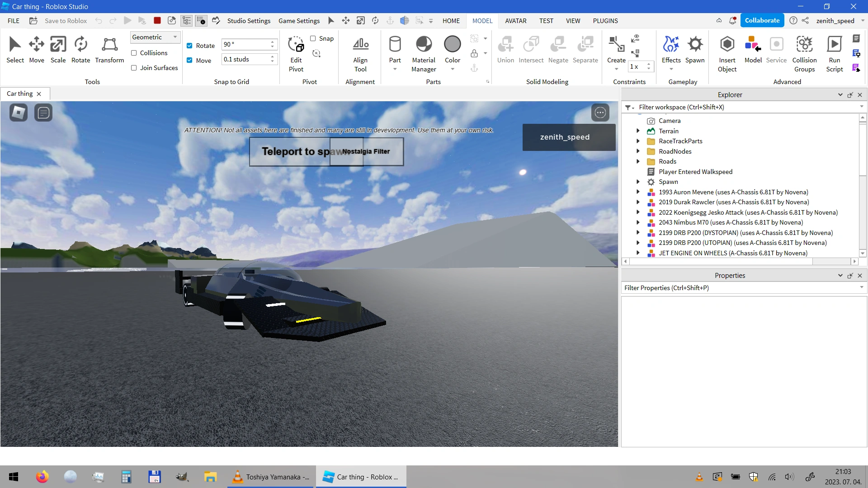Switch to the PLUGINS ribbon tab

(605, 21)
